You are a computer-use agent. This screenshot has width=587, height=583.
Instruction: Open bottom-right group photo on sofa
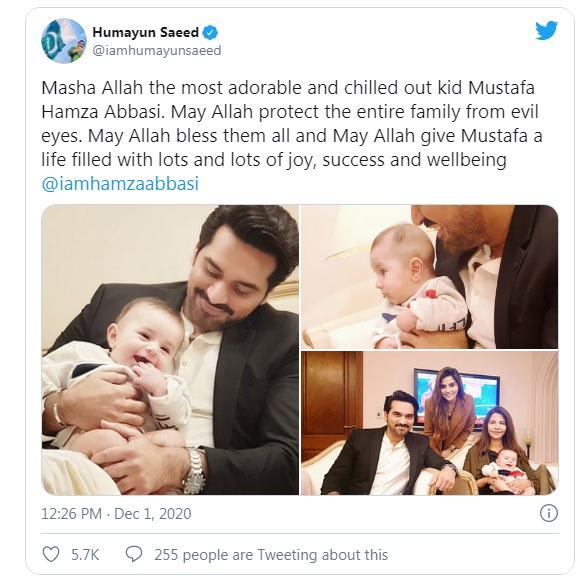pos(430,423)
